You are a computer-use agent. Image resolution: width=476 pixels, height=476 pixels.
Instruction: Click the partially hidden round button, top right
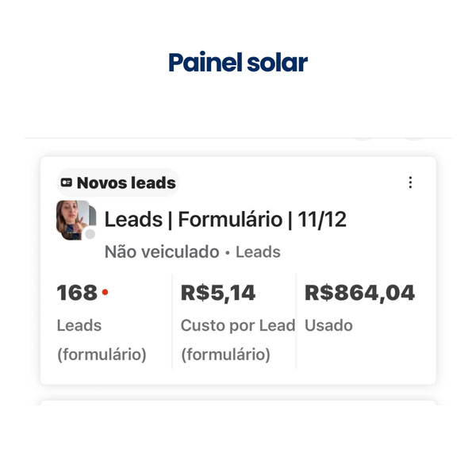pos(414,140)
